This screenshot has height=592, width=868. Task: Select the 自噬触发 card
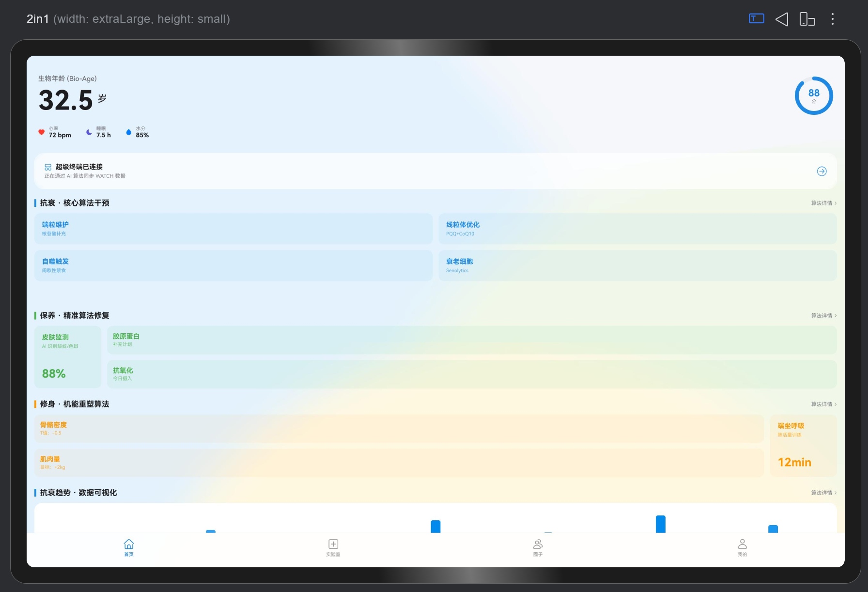233,265
